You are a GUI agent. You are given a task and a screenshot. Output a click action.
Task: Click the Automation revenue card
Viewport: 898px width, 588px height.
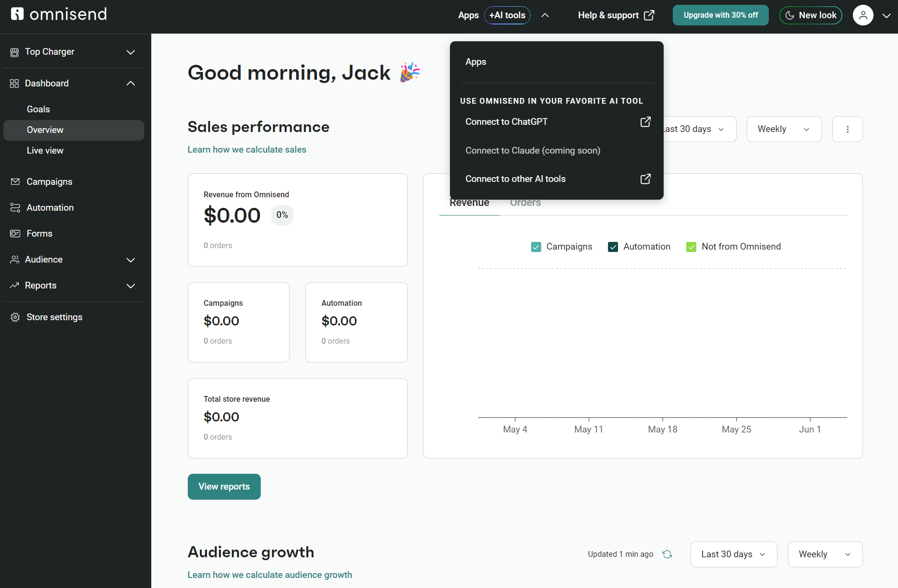(356, 323)
